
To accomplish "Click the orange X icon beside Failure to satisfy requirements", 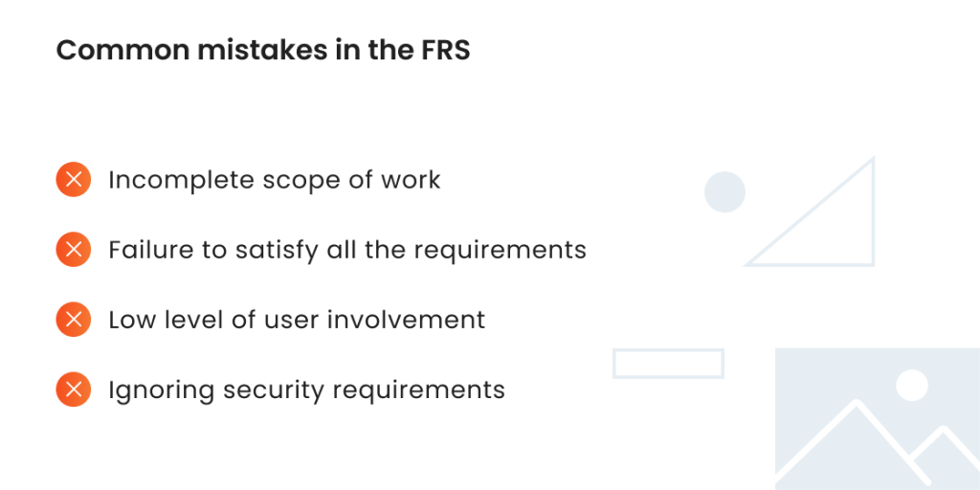I will pos(73,250).
